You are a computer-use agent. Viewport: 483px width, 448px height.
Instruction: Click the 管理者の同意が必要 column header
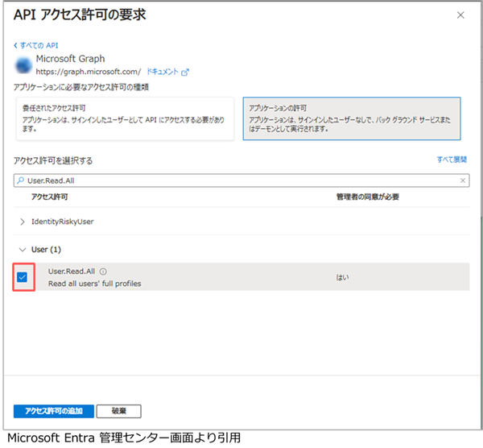pyautogui.click(x=367, y=197)
